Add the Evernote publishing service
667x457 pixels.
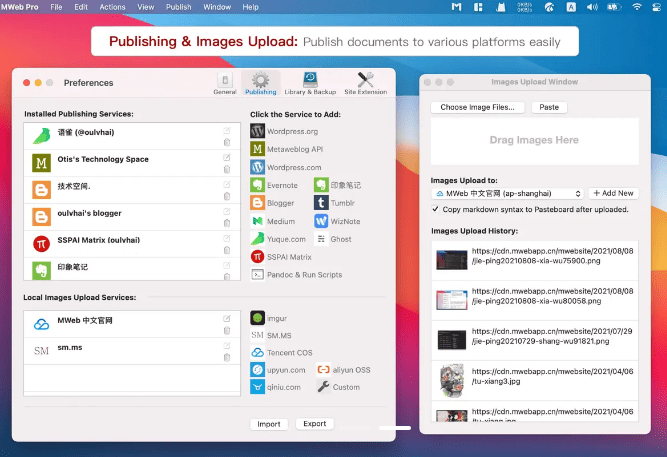pyautogui.click(x=274, y=185)
